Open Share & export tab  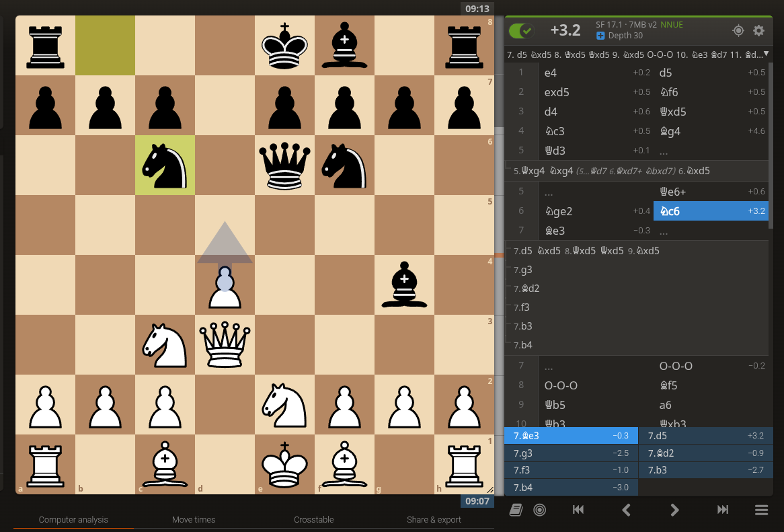pos(434,519)
